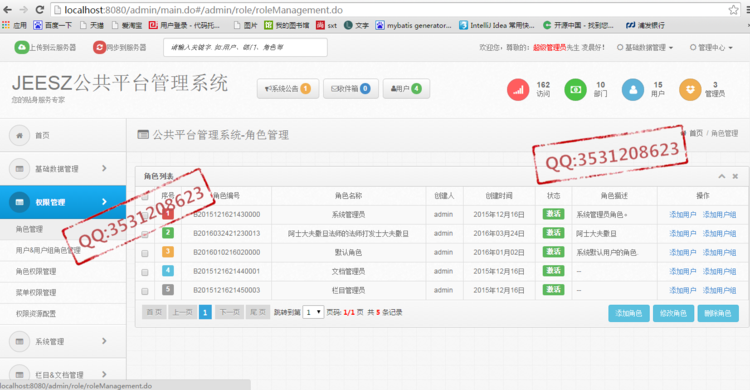Select 菜单权限管理 submenu item
The height and width of the screenshot is (390, 750).
click(x=36, y=292)
